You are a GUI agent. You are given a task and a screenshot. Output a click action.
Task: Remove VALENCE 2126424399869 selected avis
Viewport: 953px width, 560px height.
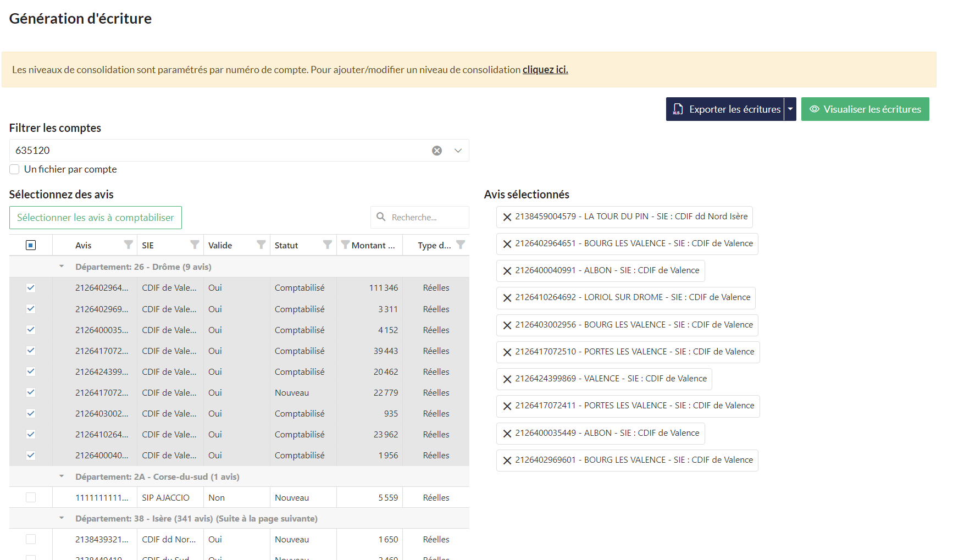[x=507, y=379]
